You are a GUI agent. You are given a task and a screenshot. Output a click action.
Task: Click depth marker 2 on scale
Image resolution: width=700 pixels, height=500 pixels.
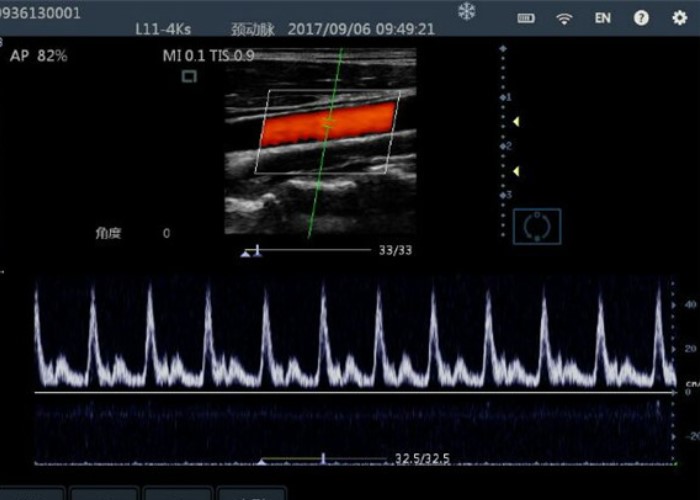pyautogui.click(x=506, y=146)
